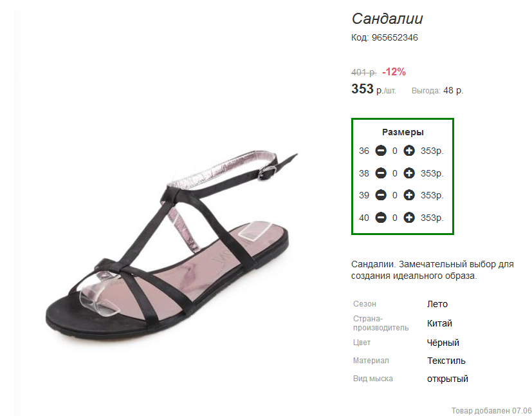Image resolution: width=532 pixels, height=416 pixels.
Task: Click the quantity value for size 40
Action: (395, 218)
